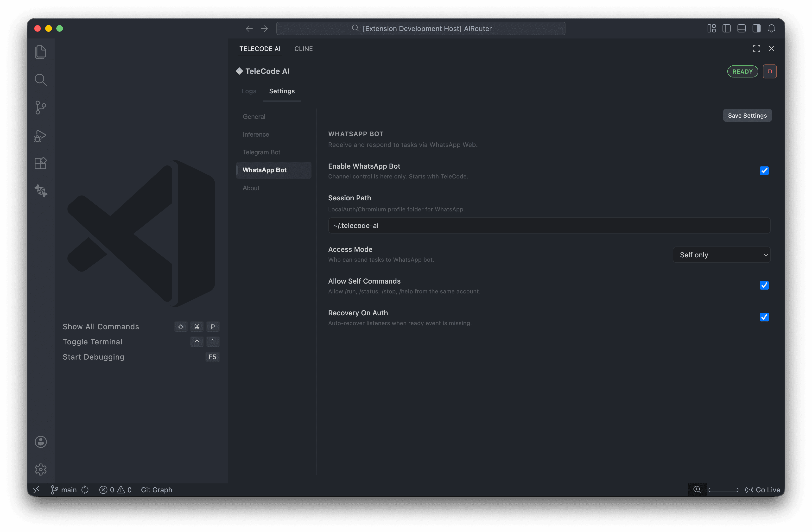Open the Explorer view in the activity bar
The width and height of the screenshot is (812, 532).
click(x=41, y=52)
